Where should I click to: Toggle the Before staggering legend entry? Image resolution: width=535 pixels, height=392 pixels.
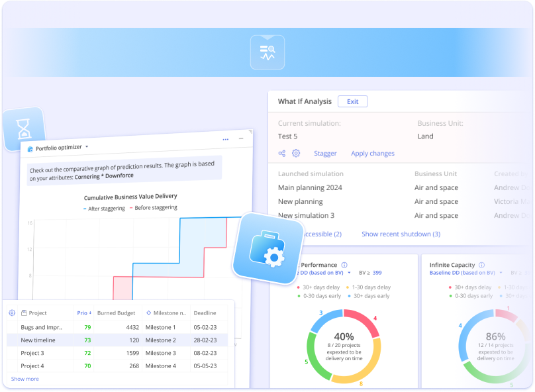point(153,207)
